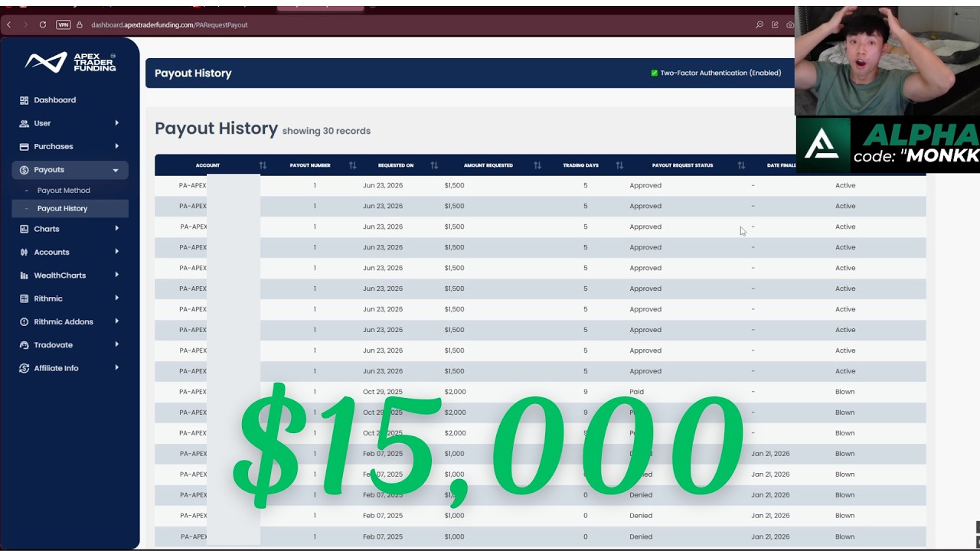Screen dimensions: 980x551
Task: Click the Rithmic sidebar icon
Action: pyautogui.click(x=24, y=298)
